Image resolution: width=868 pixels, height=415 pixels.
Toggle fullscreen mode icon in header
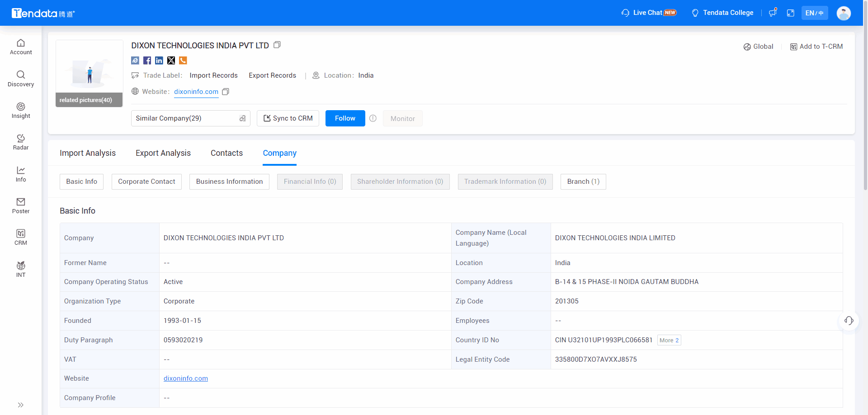coord(790,13)
